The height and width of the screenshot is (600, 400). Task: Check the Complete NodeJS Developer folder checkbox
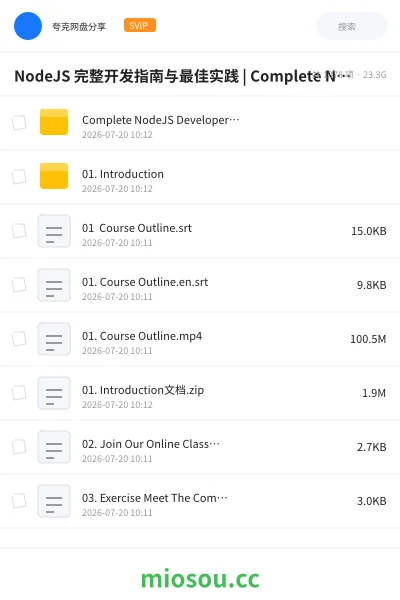(19, 123)
